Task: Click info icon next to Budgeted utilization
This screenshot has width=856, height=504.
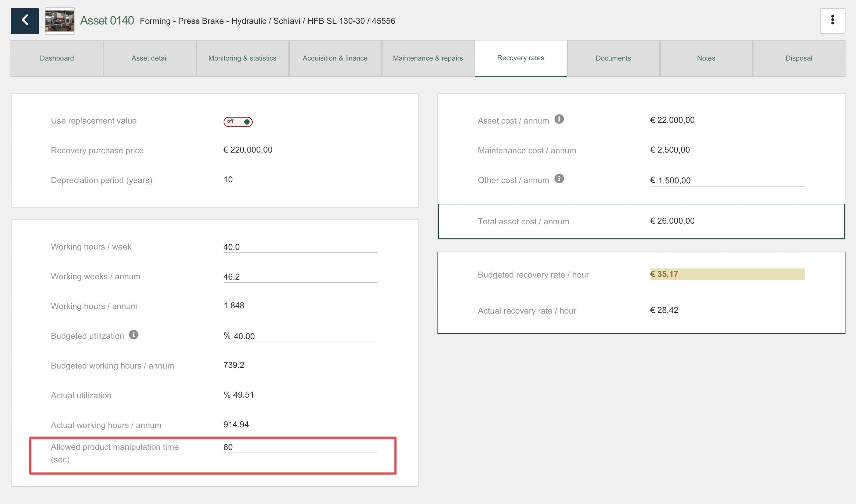Action: pos(133,335)
